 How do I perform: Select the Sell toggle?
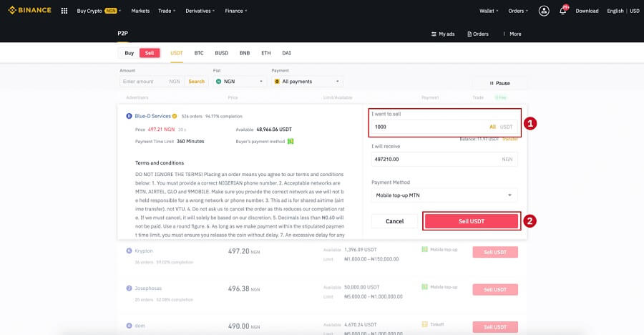point(150,53)
